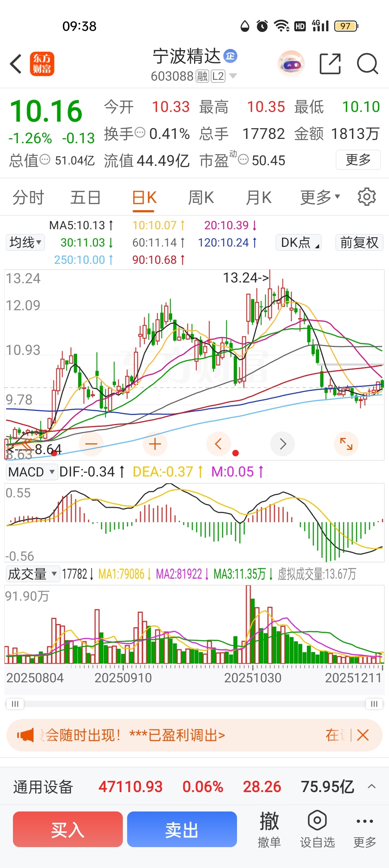This screenshot has height=868, width=389.
Task: Tap 更多 button in quote panel
Action: [358, 159]
